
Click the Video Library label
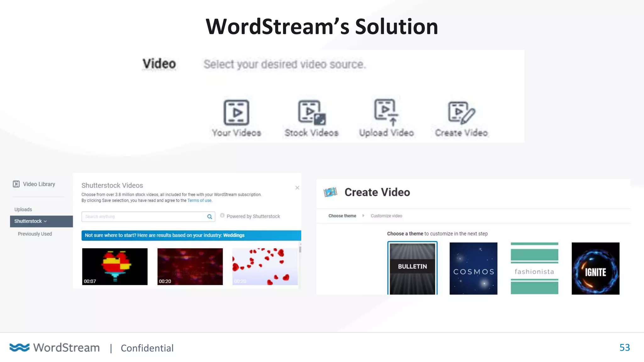(x=39, y=184)
